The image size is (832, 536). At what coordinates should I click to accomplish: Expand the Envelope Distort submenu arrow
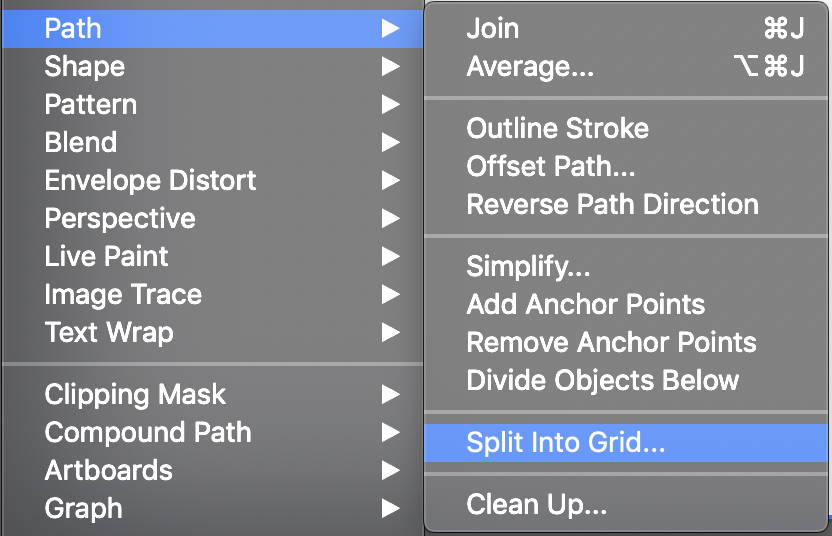(x=390, y=181)
